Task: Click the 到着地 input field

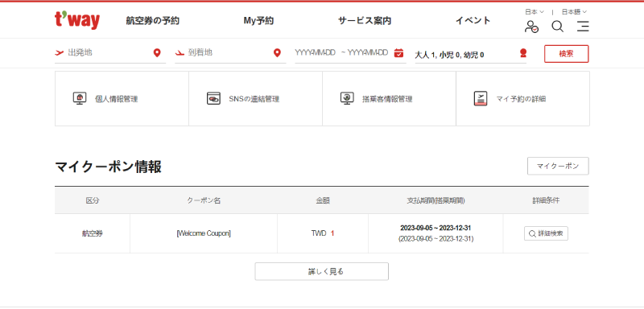Action: pyautogui.click(x=230, y=53)
